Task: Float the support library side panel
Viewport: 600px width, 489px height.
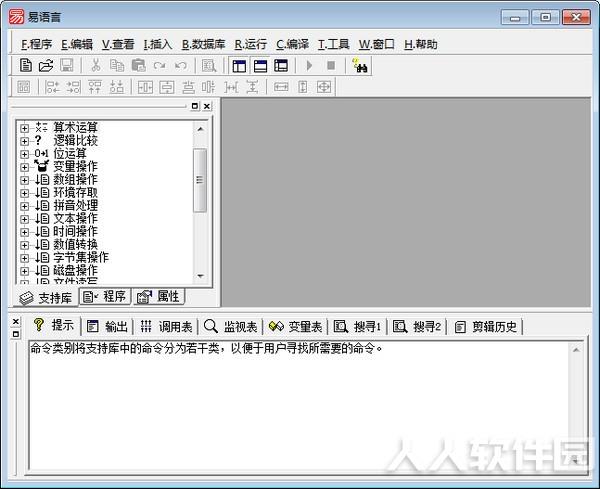Action: (x=195, y=106)
